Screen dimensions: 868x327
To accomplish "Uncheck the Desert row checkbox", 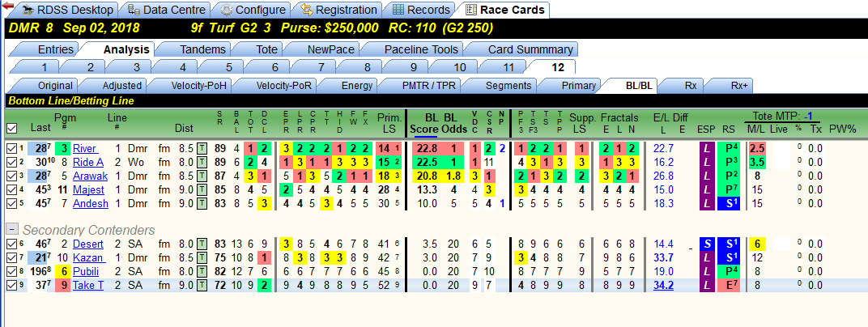I will click(x=11, y=244).
